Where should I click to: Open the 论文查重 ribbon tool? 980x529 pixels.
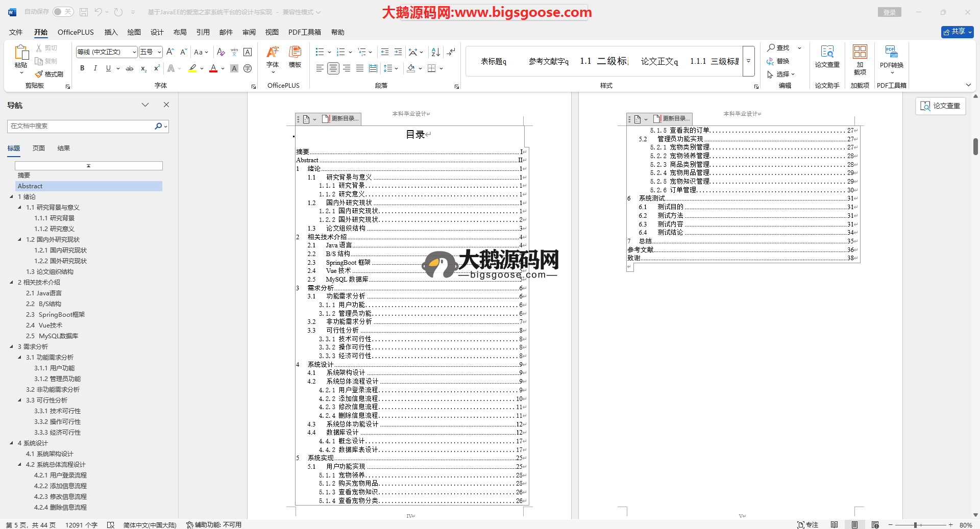point(827,56)
